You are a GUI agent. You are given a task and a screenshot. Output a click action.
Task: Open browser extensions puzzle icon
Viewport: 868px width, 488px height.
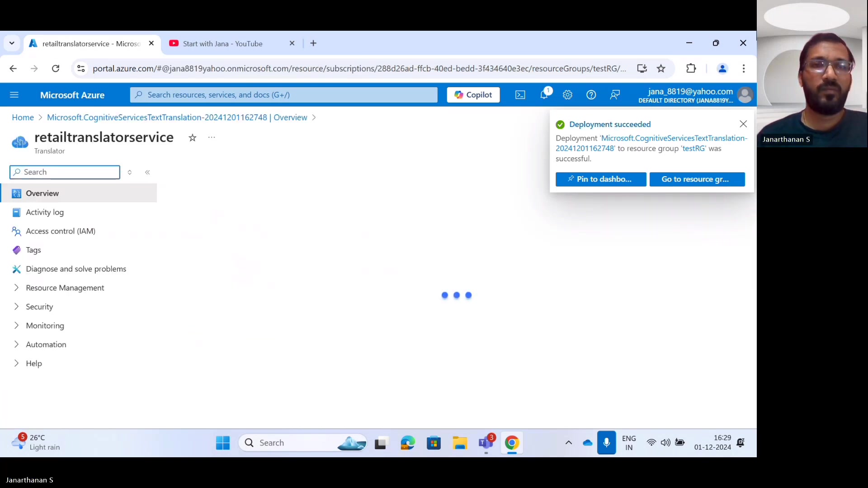(x=691, y=68)
